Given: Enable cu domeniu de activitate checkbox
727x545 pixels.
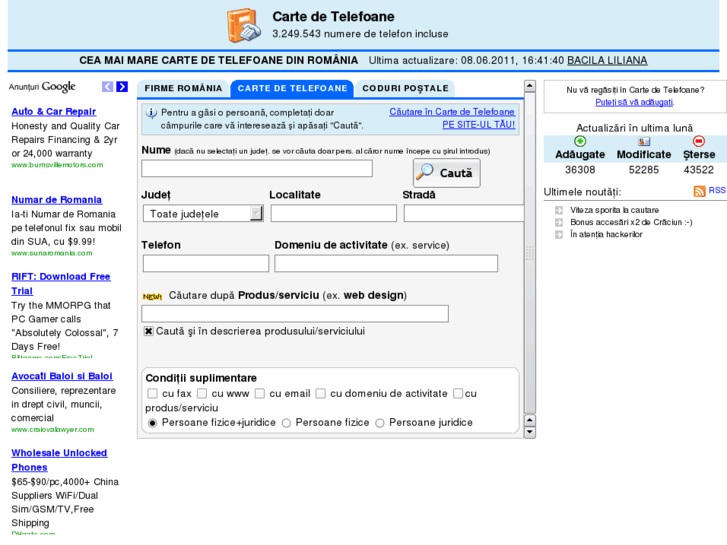Looking at the screenshot, I should [x=320, y=393].
